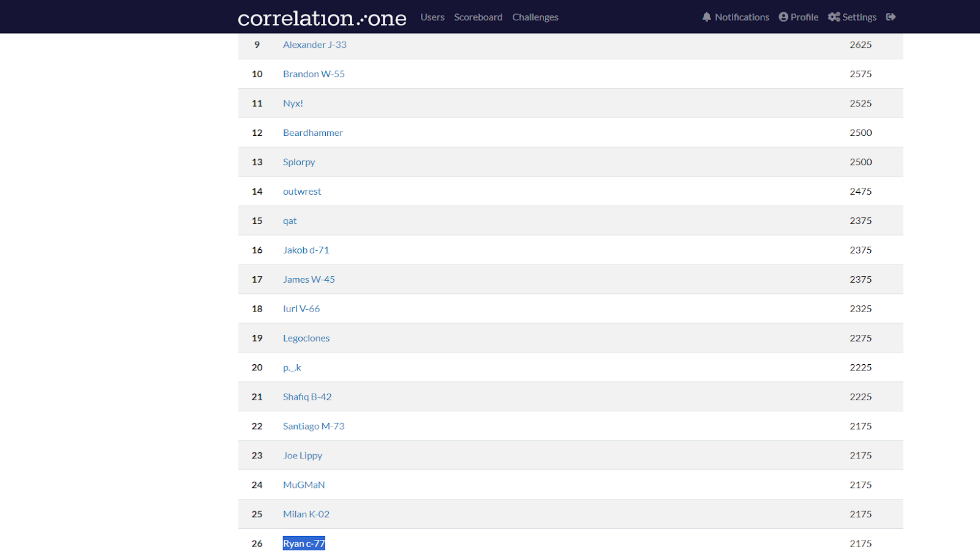Click the correlation one logo
This screenshot has height=557, width=980.
(x=322, y=18)
